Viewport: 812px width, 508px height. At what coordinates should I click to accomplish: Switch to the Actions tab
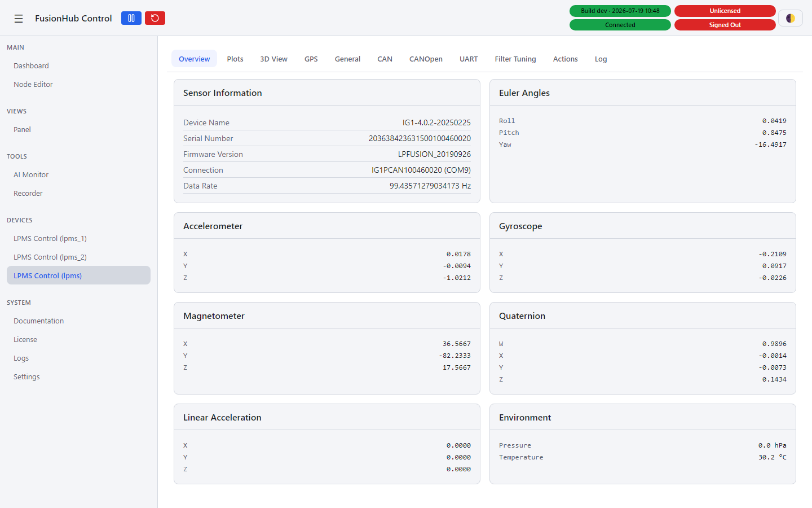(x=565, y=59)
